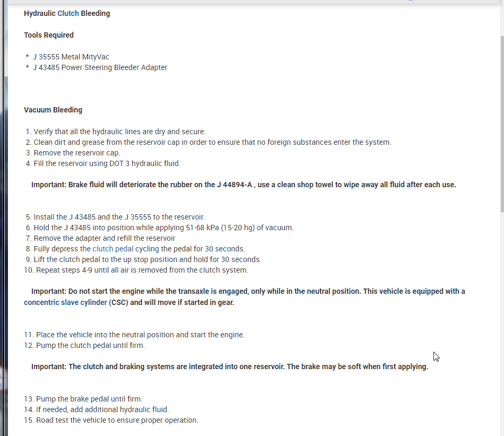
Task: Select the J 35555 Metal MityVac tool entry
Action: [71, 57]
